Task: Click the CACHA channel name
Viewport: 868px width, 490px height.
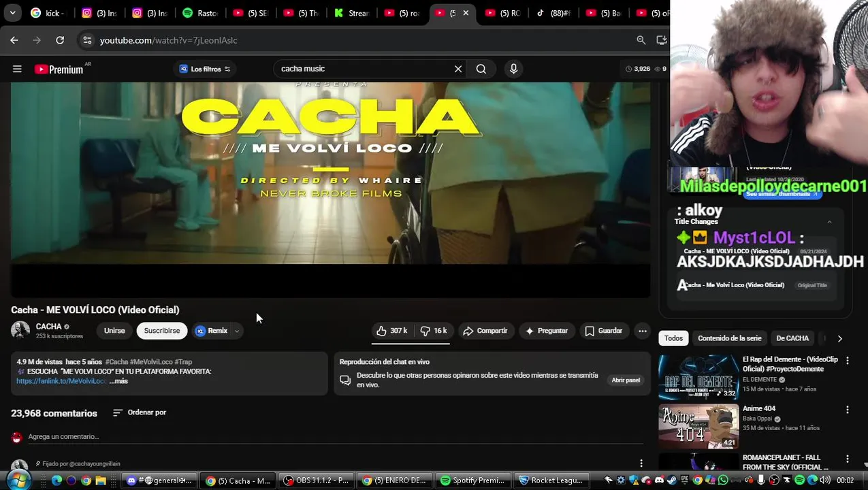Action: [48, 327]
